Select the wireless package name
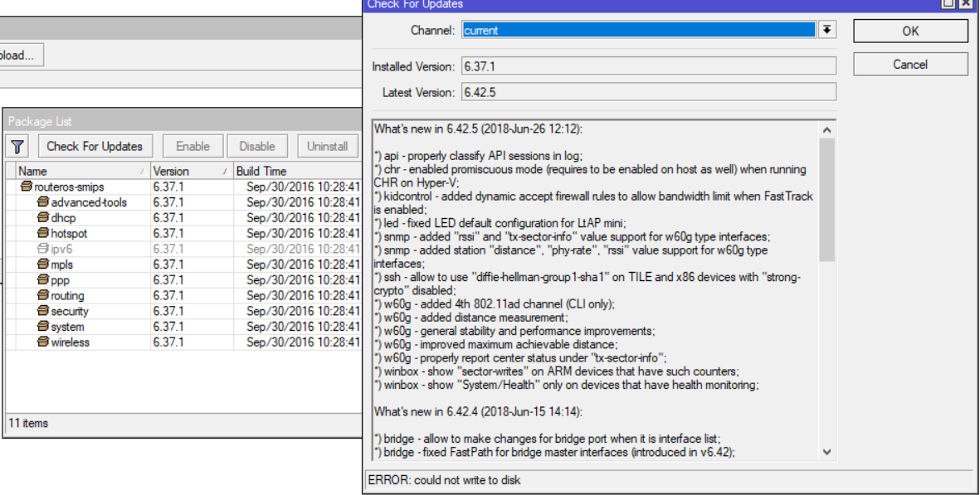The height and width of the screenshot is (495, 980). [x=70, y=342]
